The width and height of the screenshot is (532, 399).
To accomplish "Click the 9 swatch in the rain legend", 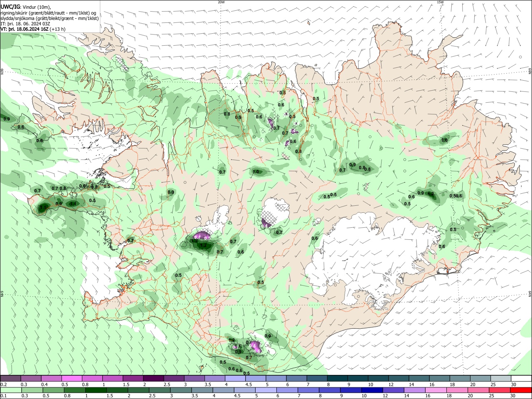I will tap(351, 390).
